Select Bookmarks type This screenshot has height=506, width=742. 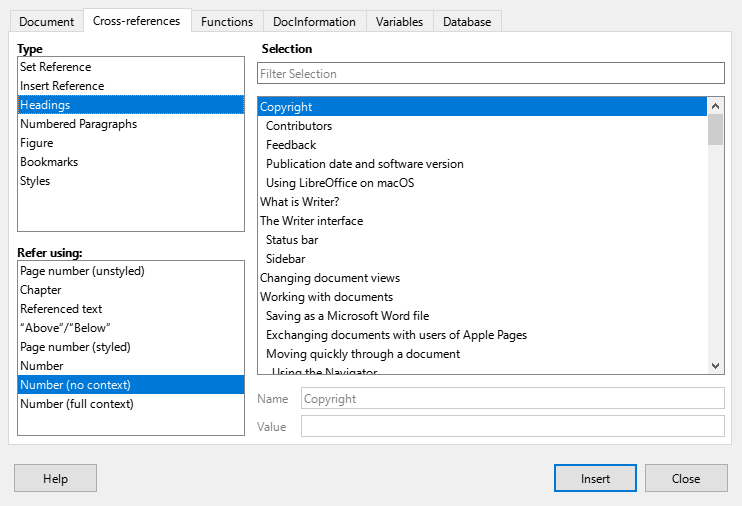pos(131,162)
